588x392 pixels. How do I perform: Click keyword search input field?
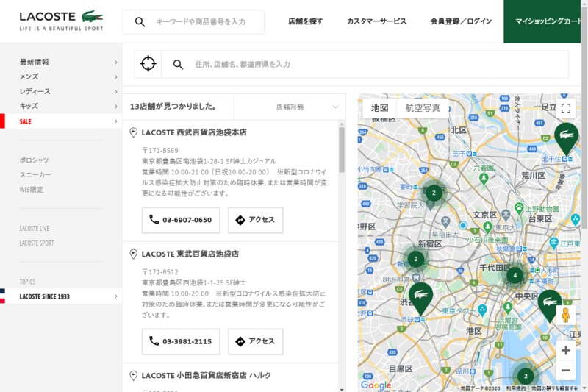[x=201, y=22]
